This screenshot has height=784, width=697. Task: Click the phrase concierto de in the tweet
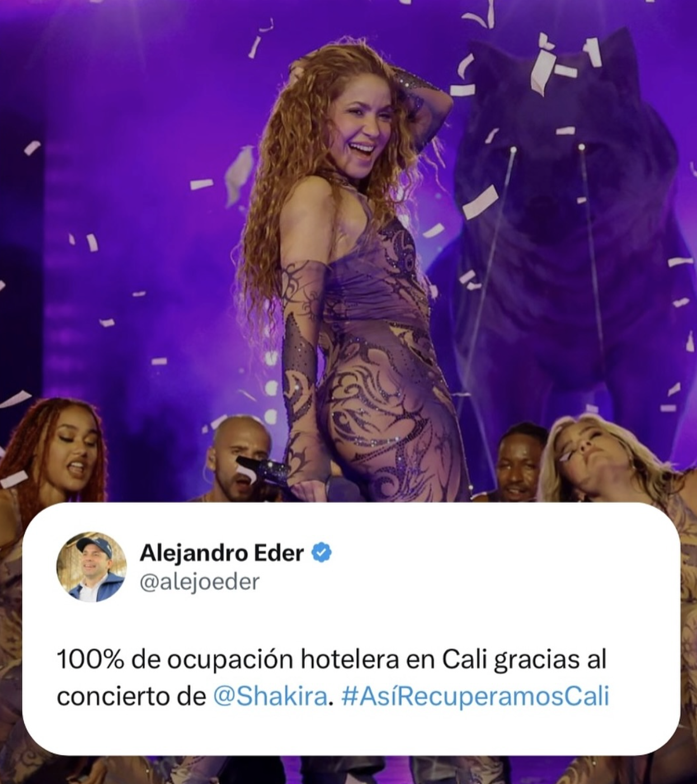pyautogui.click(x=131, y=697)
